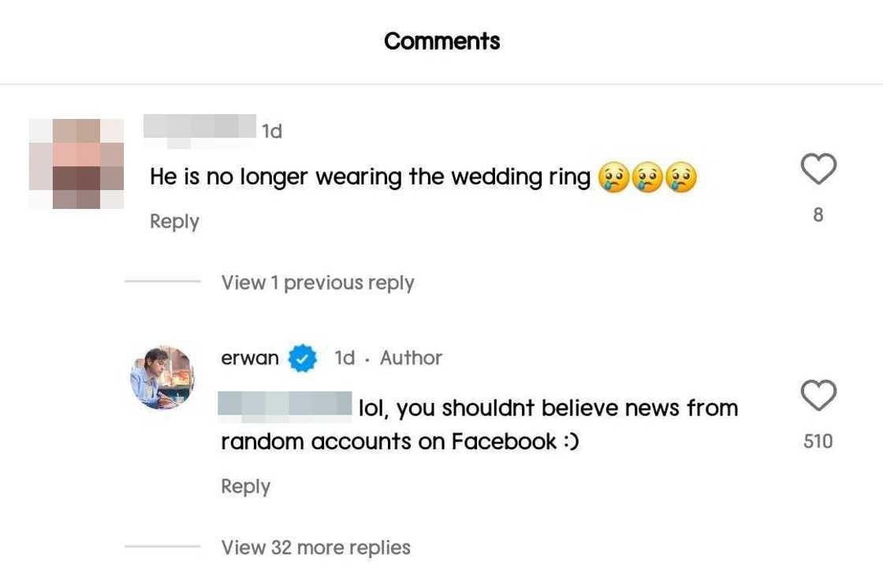Viewport: 883px width, 588px height.
Task: Open erwan's profile picture
Action: pos(162,378)
